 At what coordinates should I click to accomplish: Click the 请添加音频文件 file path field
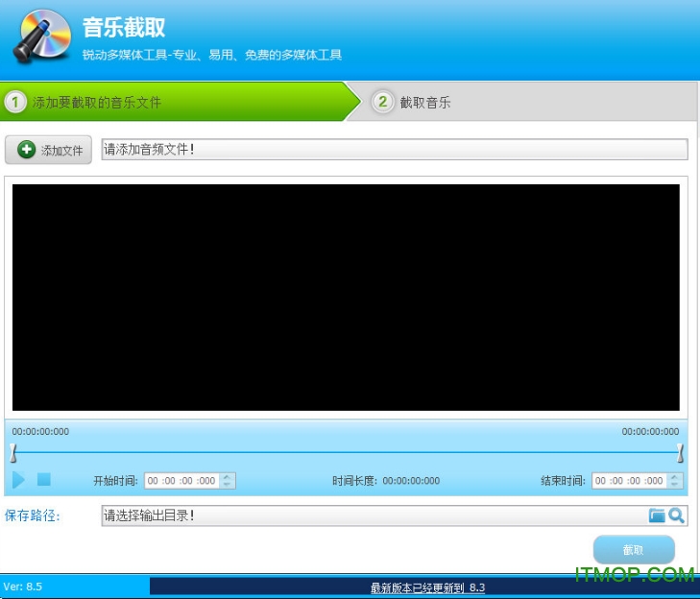[395, 149]
